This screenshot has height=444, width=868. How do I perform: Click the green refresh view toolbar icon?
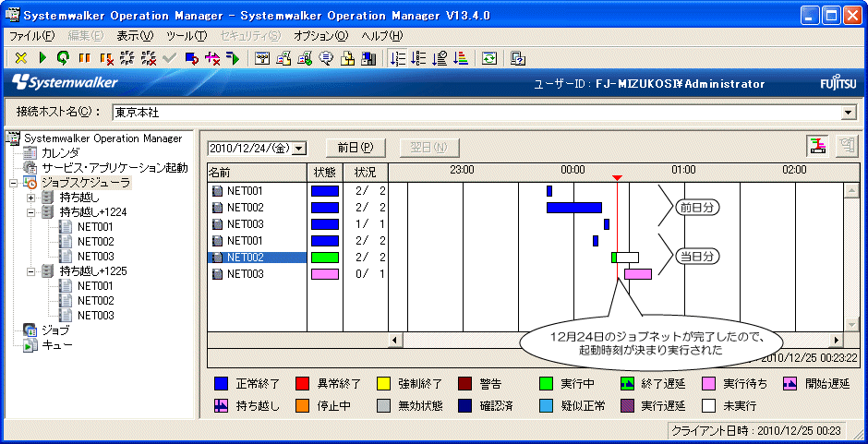click(x=488, y=58)
